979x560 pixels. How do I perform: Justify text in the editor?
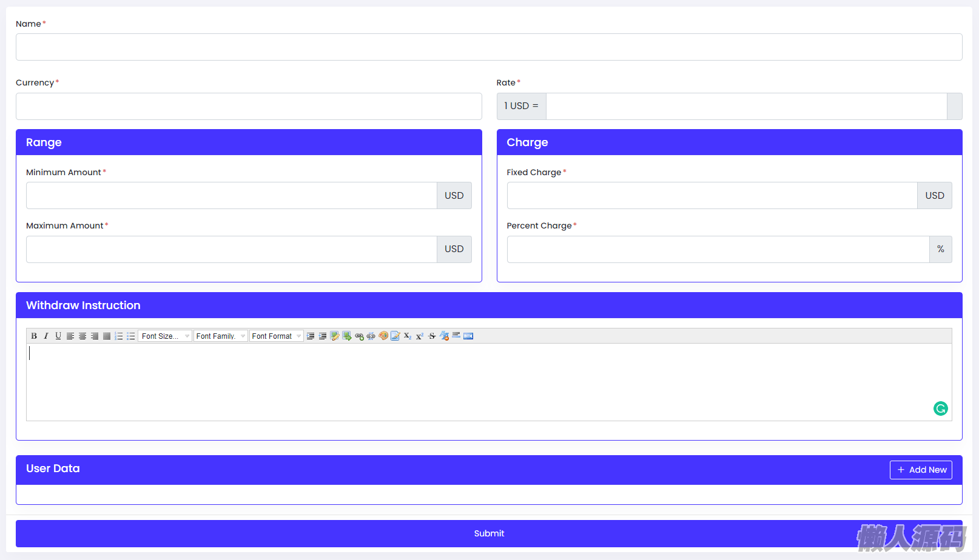[x=107, y=336]
